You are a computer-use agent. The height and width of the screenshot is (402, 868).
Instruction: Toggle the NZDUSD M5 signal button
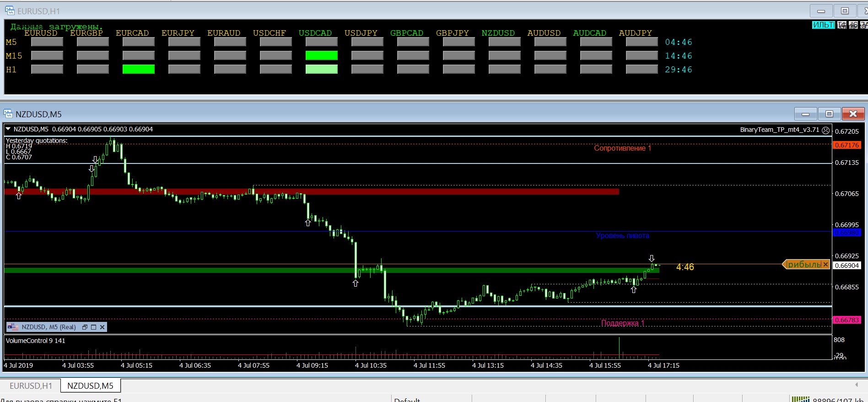tap(505, 42)
